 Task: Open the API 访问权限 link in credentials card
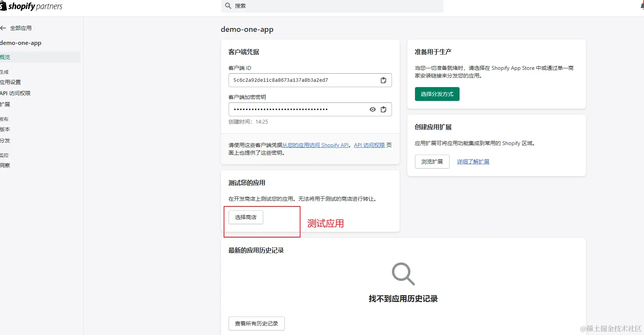click(x=369, y=145)
